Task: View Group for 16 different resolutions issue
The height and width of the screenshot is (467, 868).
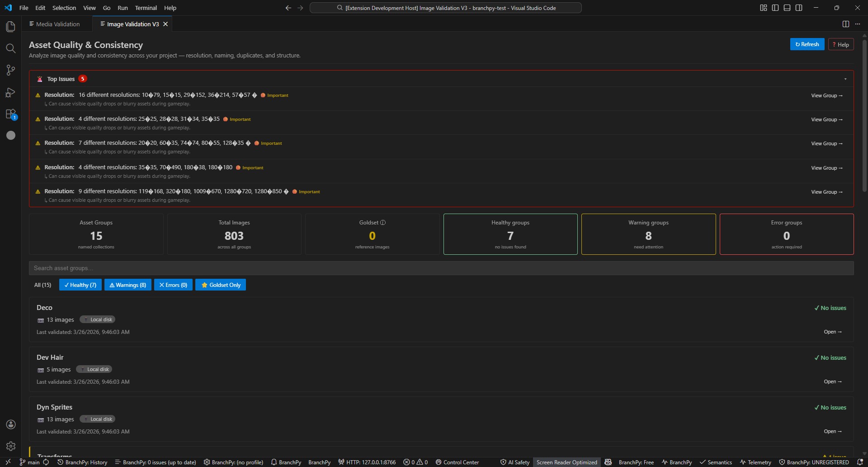Action: click(x=827, y=95)
